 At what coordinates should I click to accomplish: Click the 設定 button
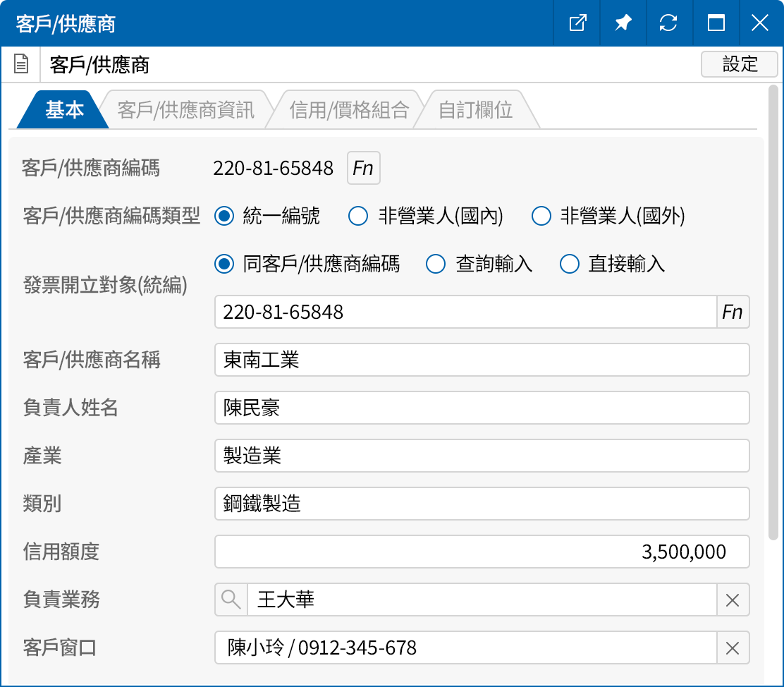tap(740, 64)
